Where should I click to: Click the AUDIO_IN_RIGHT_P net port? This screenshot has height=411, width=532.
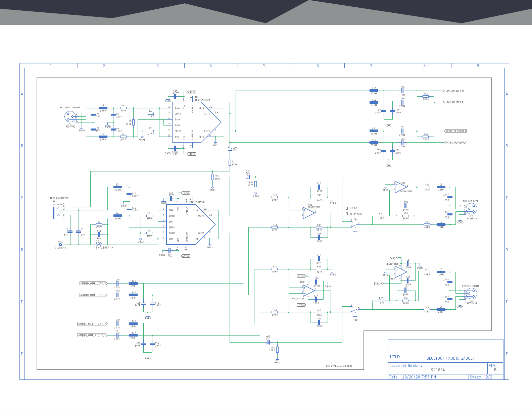pos(456,142)
